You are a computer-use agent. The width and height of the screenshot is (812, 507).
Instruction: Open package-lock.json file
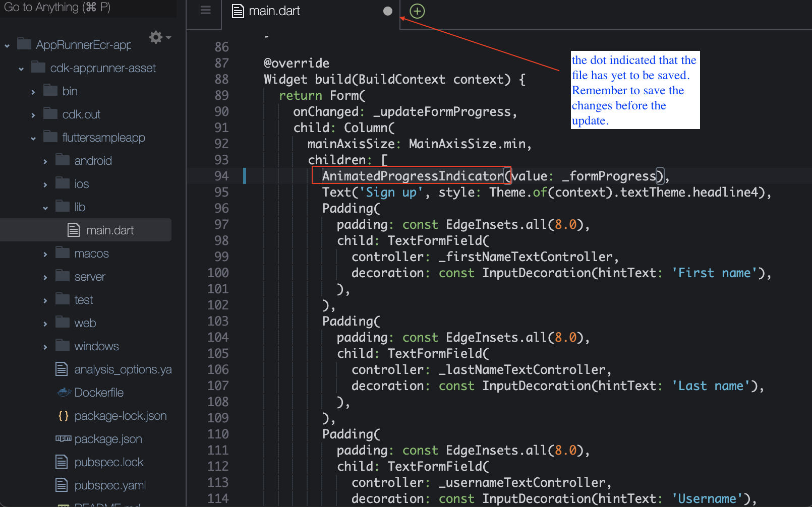coord(121,416)
